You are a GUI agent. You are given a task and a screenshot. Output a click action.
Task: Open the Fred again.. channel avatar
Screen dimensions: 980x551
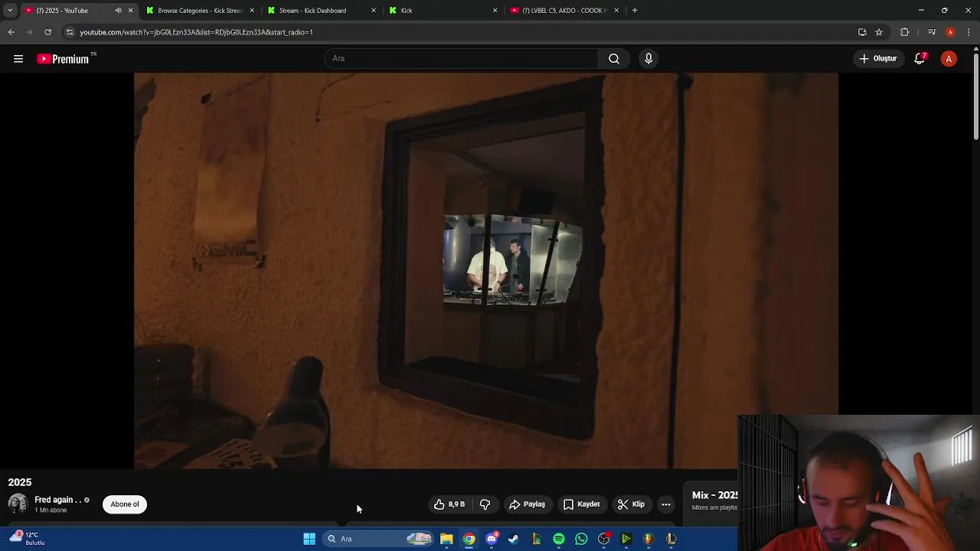(x=18, y=504)
